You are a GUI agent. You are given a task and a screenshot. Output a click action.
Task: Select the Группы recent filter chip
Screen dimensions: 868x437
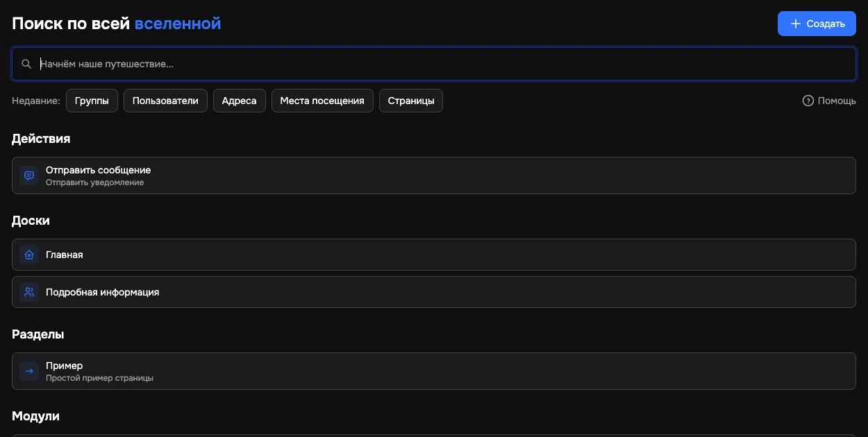pyautogui.click(x=92, y=101)
